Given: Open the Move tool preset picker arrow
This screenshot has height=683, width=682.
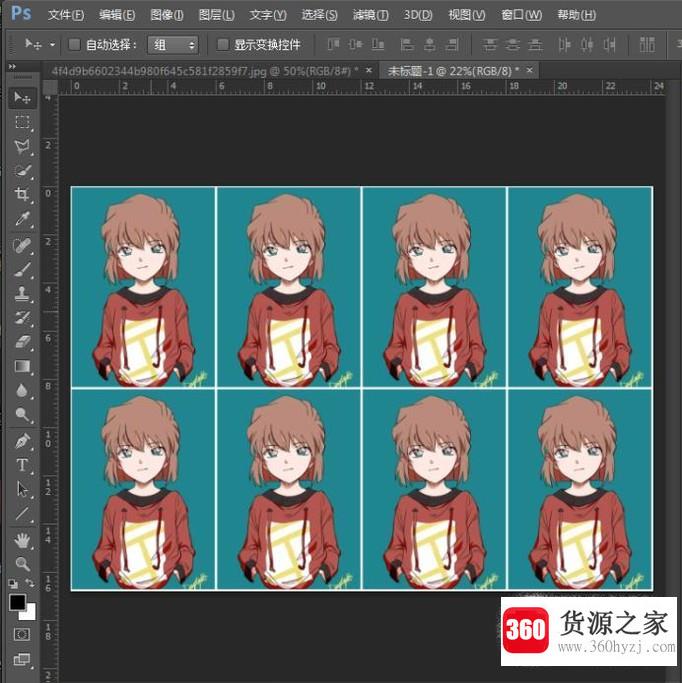Looking at the screenshot, I should [x=52, y=44].
